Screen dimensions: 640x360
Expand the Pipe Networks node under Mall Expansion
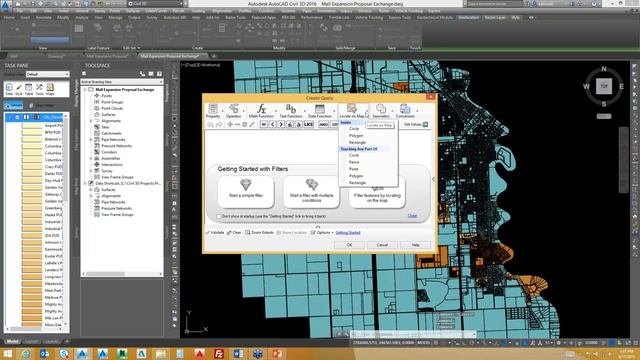(91, 140)
